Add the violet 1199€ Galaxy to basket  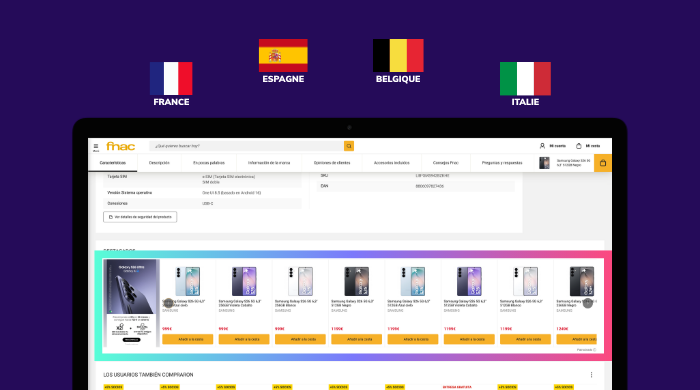(469, 339)
